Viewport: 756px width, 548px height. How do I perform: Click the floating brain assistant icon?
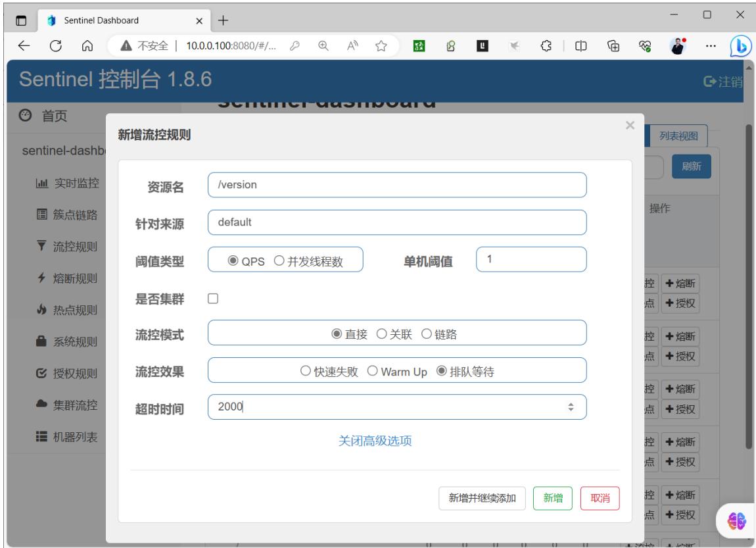[737, 521]
